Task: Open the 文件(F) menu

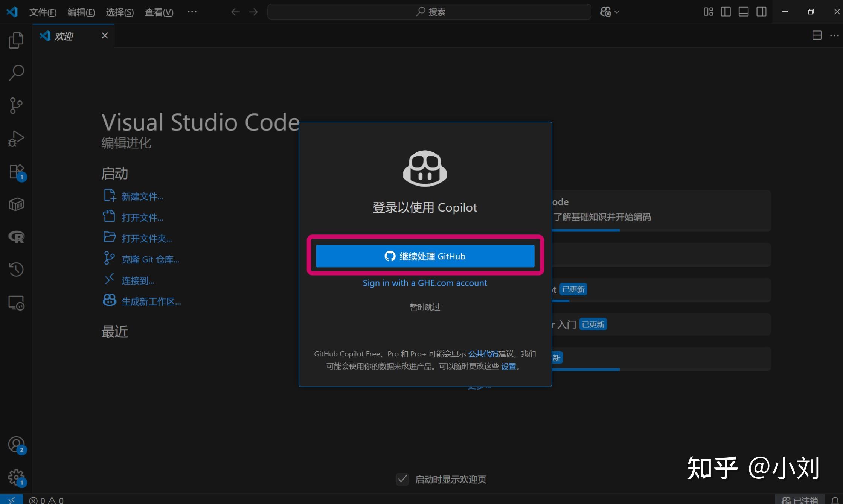Action: tap(43, 12)
